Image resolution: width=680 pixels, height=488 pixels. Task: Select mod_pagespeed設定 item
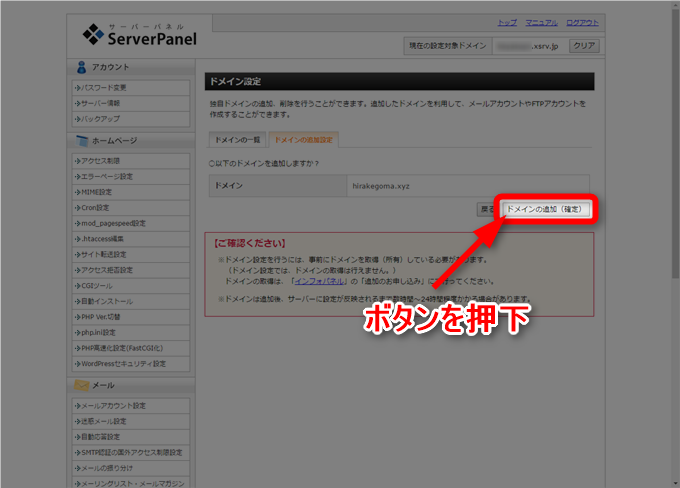click(x=131, y=223)
